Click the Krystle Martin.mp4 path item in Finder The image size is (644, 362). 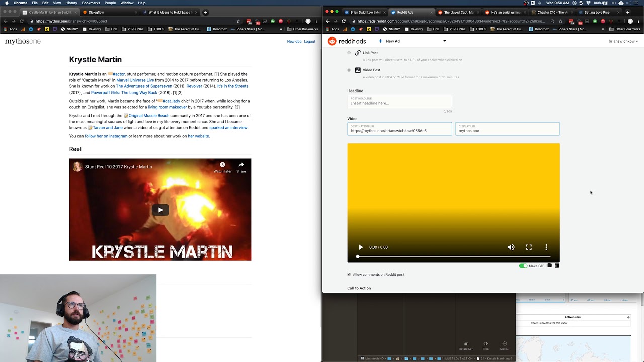coord(494,359)
